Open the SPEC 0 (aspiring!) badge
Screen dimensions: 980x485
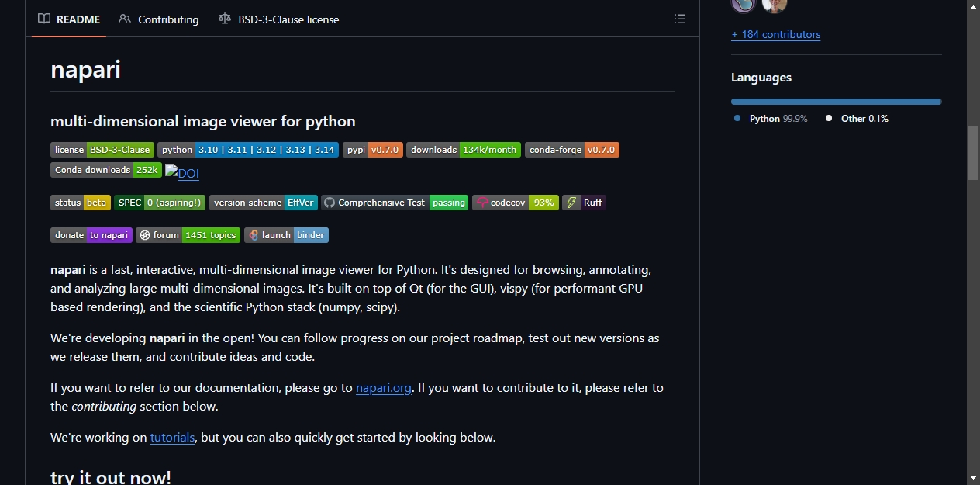point(160,203)
